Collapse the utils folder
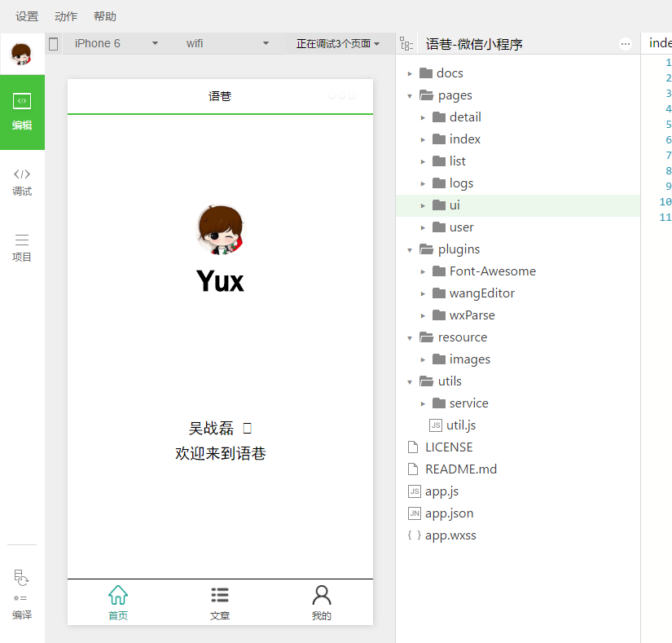672x643 pixels. tap(410, 381)
